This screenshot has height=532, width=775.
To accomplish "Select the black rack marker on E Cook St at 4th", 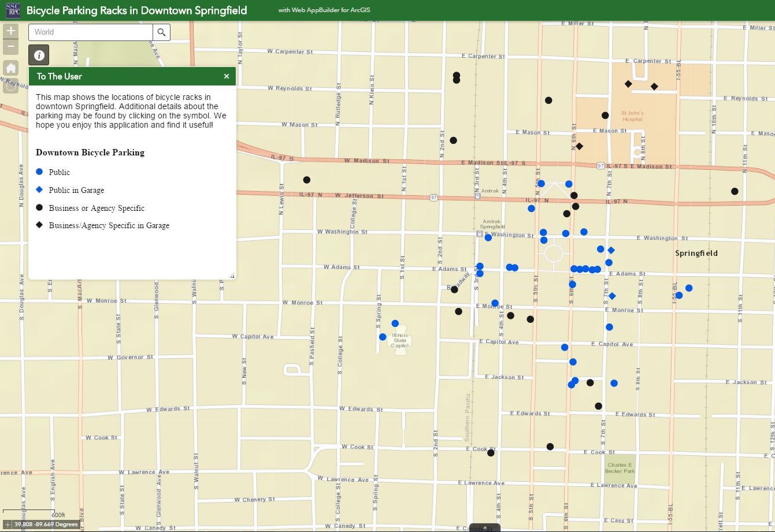I will [x=491, y=453].
